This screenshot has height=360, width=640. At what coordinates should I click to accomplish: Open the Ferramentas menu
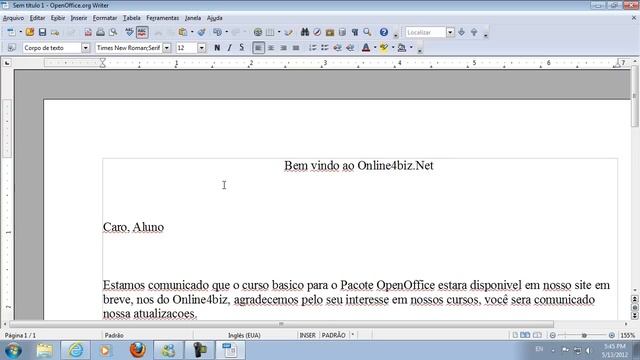162,18
